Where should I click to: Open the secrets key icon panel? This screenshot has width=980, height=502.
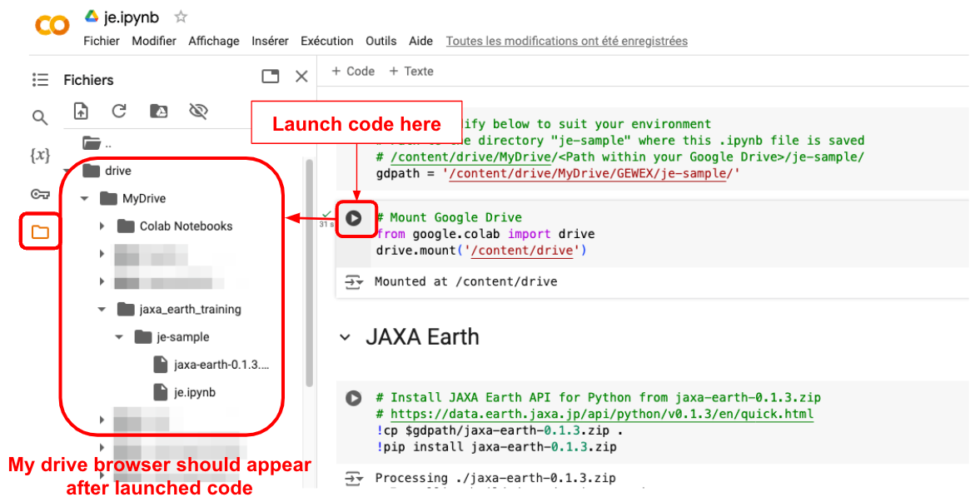click(40, 194)
